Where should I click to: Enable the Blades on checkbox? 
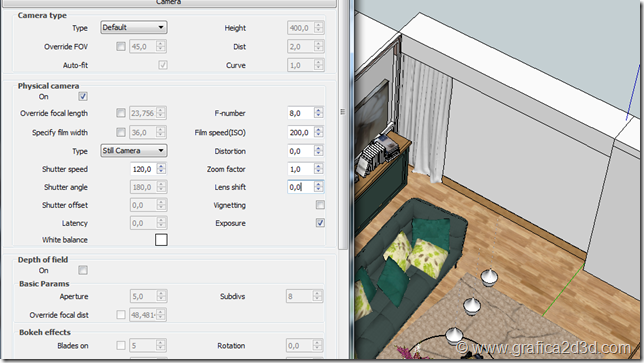[x=121, y=346]
